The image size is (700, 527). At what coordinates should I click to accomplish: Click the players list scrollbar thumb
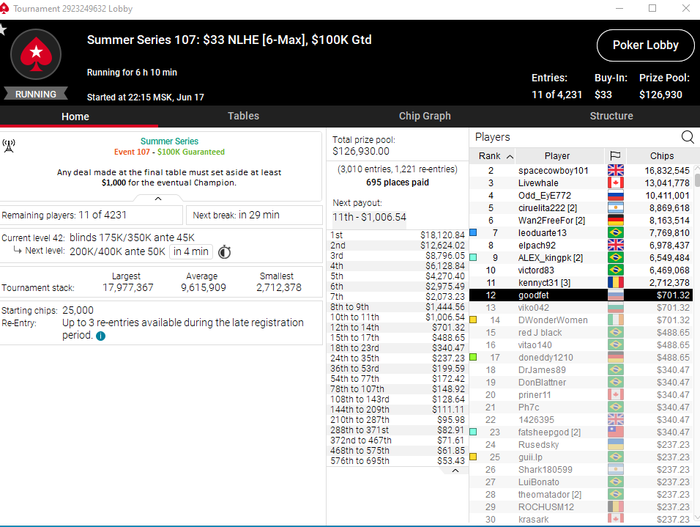coord(697,180)
